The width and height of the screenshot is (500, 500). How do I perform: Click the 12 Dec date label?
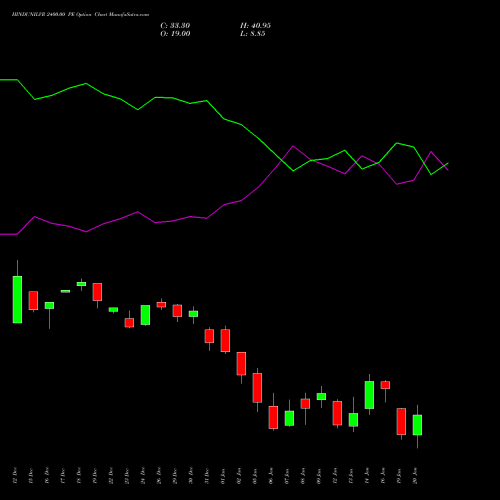15,476
